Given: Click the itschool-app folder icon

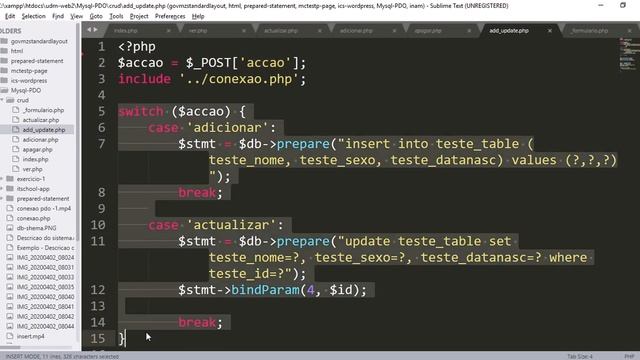Looking at the screenshot, I should coord(10,189).
